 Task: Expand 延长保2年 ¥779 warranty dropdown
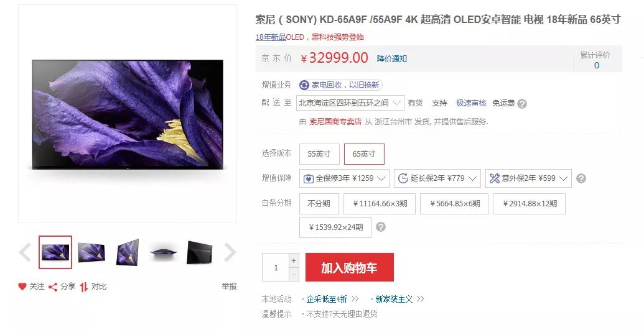coord(437,178)
